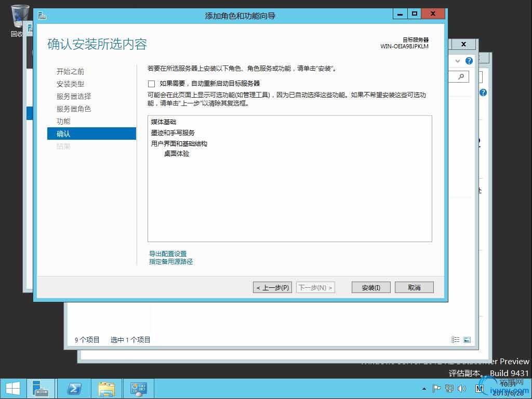532x399 pixels.
Task: Go to the 安装类型 step
Action: point(70,84)
